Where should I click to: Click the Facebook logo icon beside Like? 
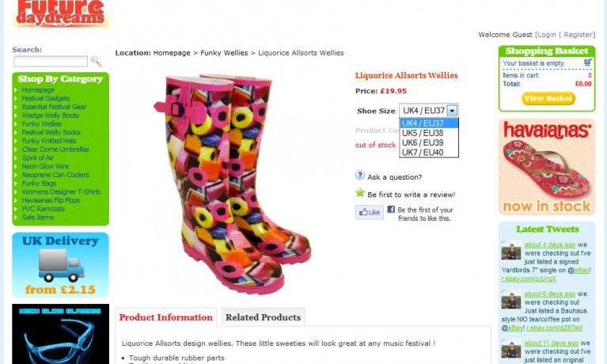click(x=391, y=209)
